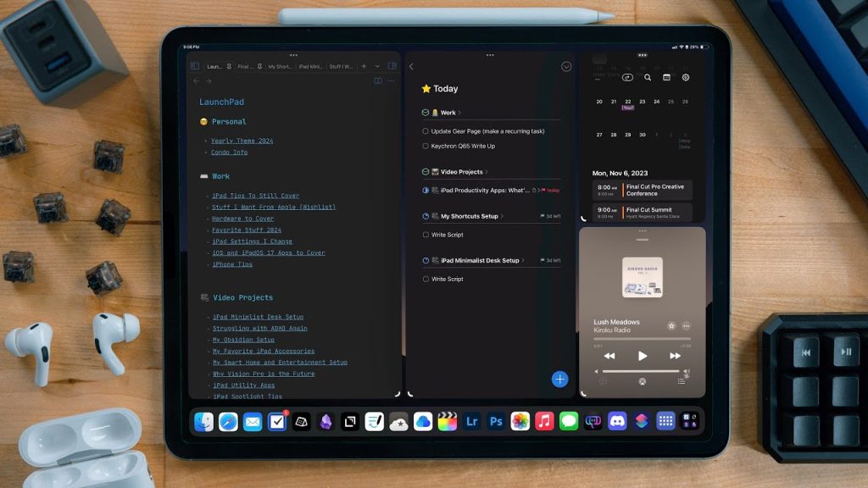This screenshot has width=868, height=488.
Task: Open the Hardware to Cover link
Action: [243, 219]
